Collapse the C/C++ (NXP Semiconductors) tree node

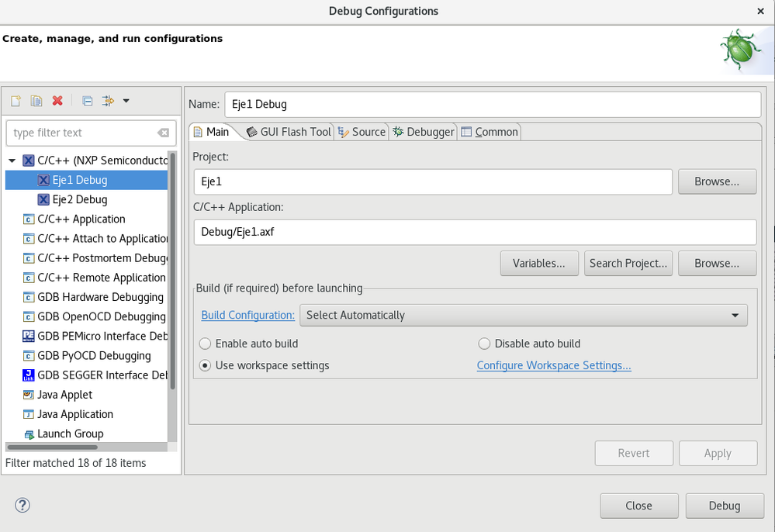[12, 161]
